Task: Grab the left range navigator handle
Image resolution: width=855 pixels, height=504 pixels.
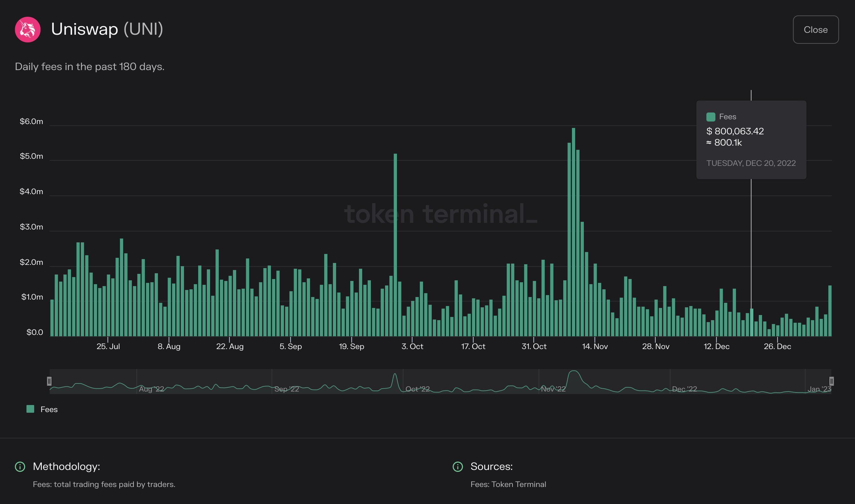Action: [x=49, y=381]
